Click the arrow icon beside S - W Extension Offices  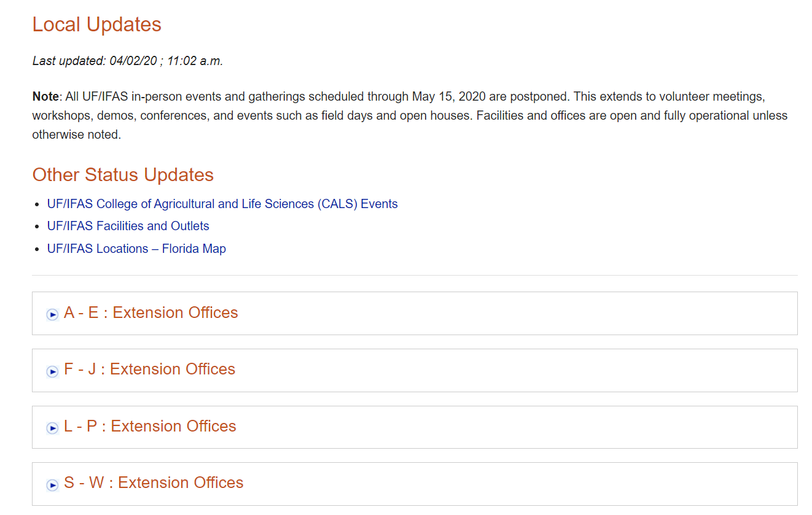click(52, 484)
